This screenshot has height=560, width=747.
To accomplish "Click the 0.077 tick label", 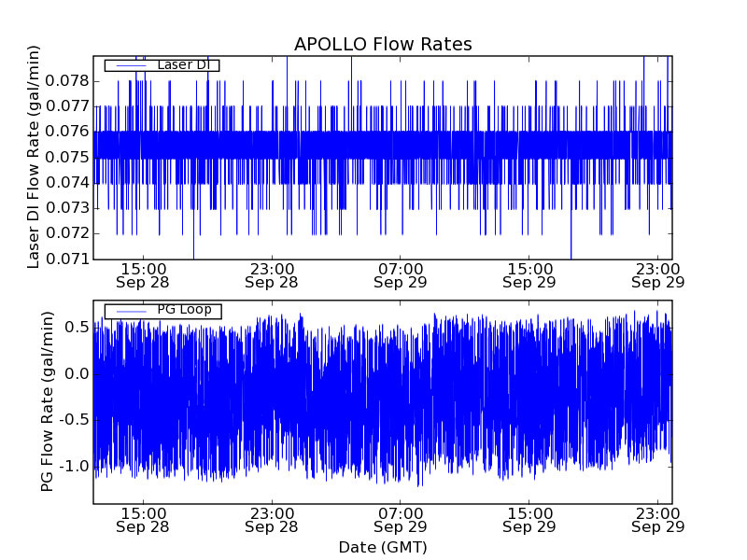I will coord(67,106).
